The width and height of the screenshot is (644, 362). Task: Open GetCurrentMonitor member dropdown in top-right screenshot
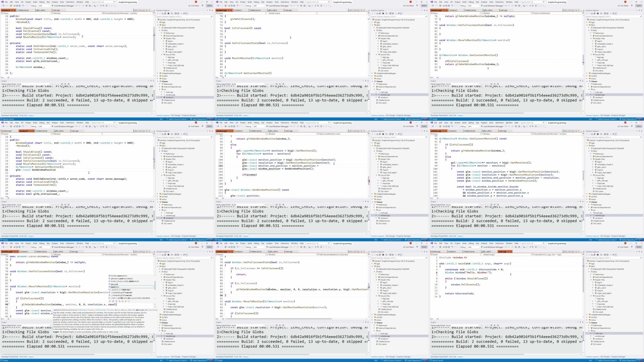pos(557,13)
